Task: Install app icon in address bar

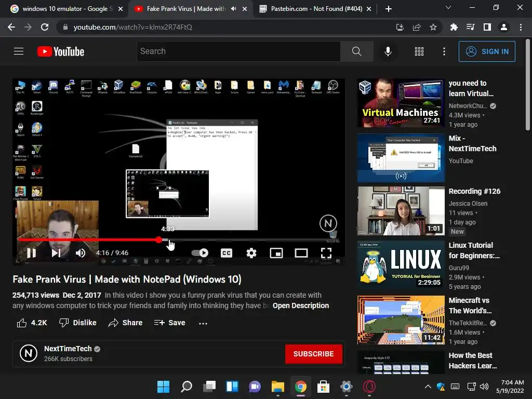Action: click(x=400, y=27)
